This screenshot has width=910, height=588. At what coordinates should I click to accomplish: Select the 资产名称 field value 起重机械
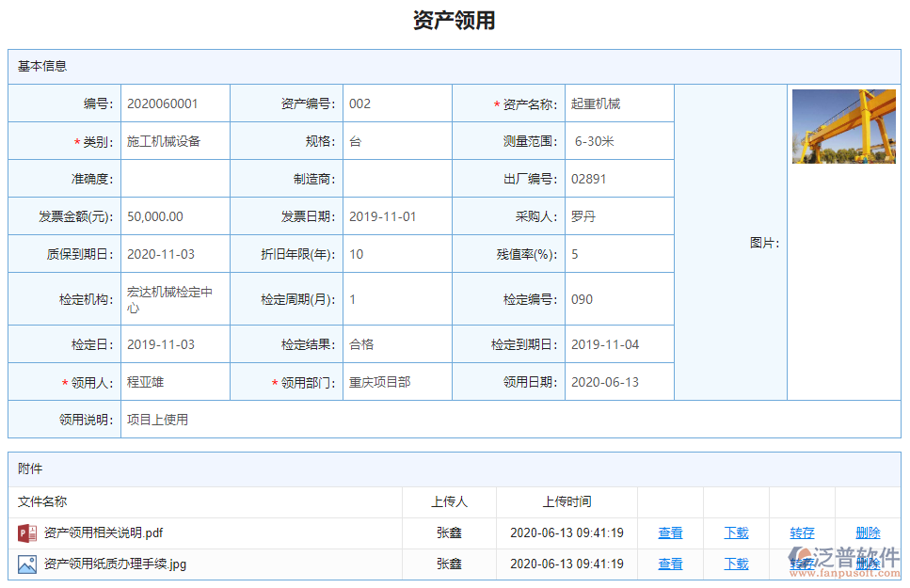(x=596, y=104)
